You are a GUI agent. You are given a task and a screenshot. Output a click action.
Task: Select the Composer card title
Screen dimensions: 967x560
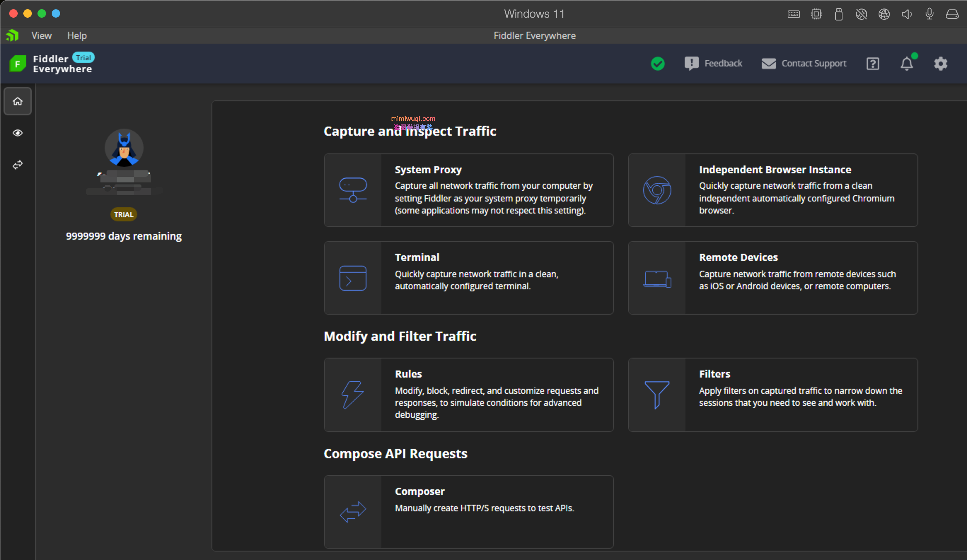click(420, 491)
